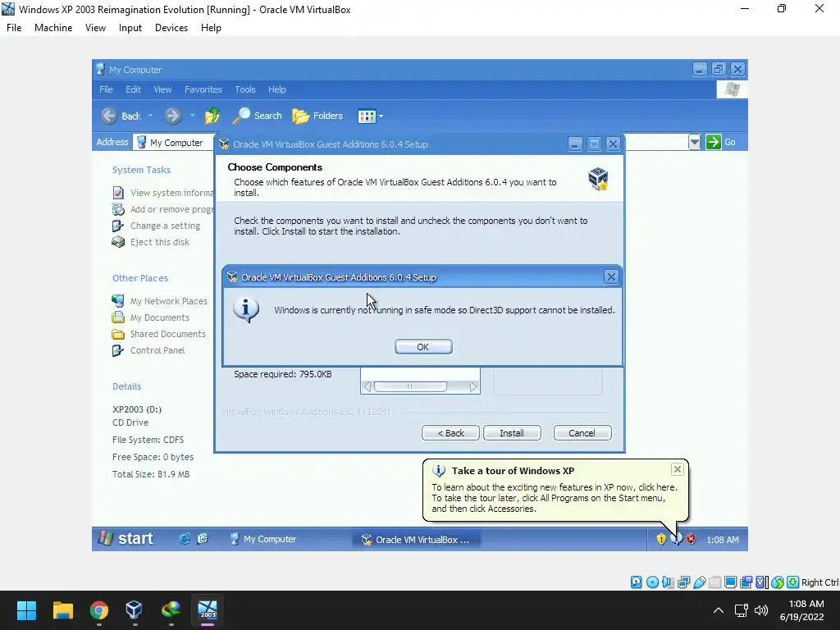The width and height of the screenshot is (840, 630).
Task: Click the My Computer address field
Action: pos(174,142)
